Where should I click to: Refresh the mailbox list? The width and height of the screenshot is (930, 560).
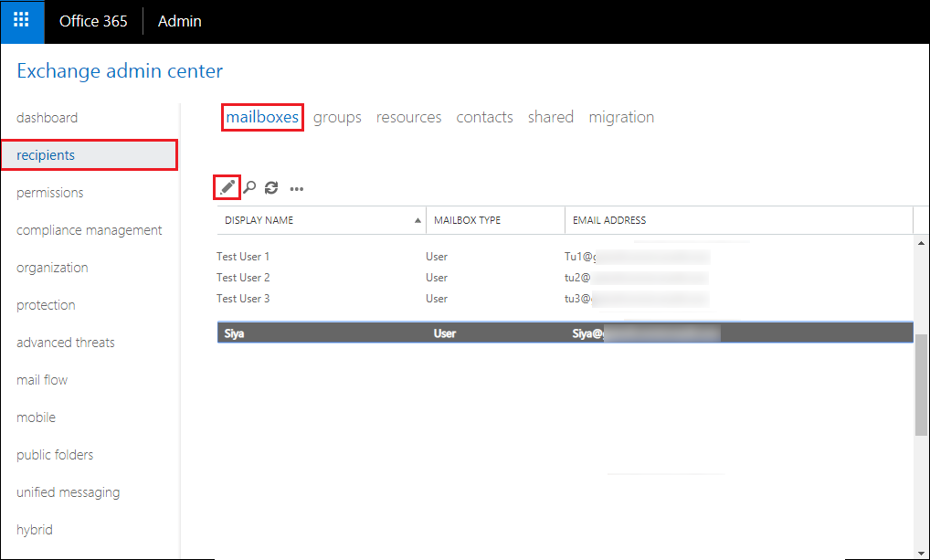coord(271,188)
